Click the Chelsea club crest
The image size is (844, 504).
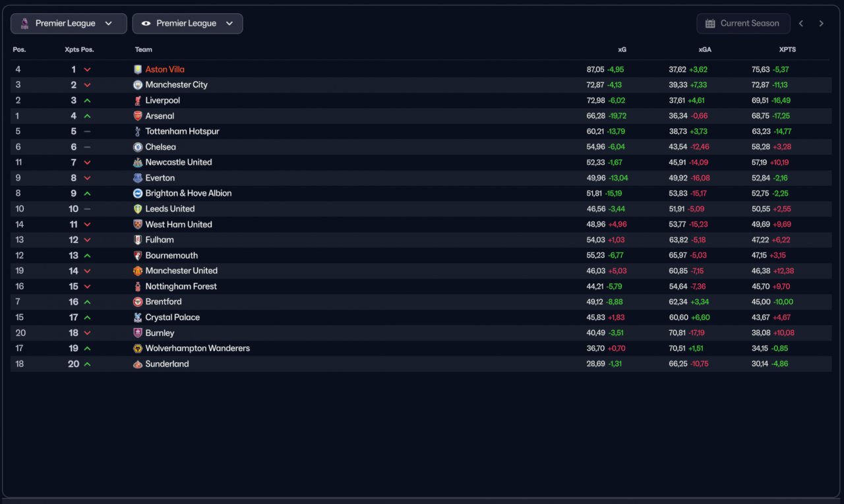point(138,147)
